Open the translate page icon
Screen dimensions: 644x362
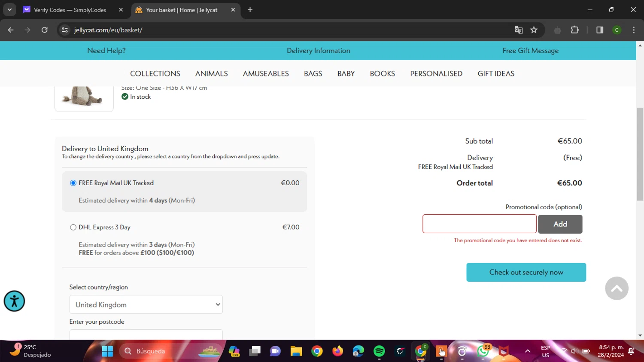pyautogui.click(x=519, y=30)
